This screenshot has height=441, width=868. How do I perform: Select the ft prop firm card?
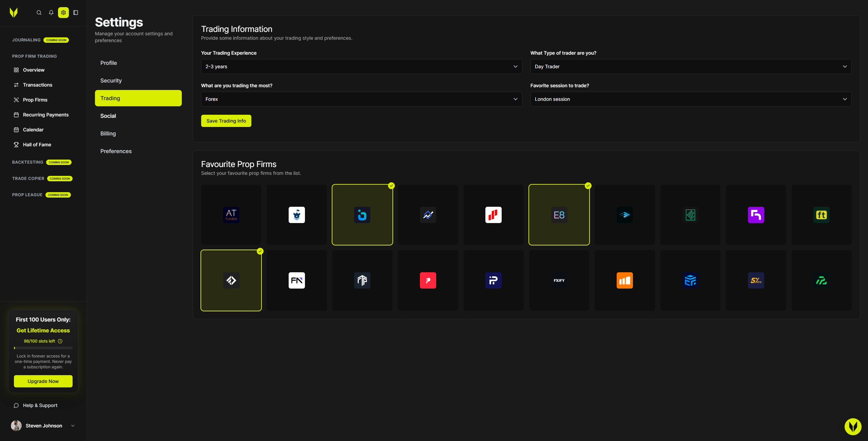(822, 215)
